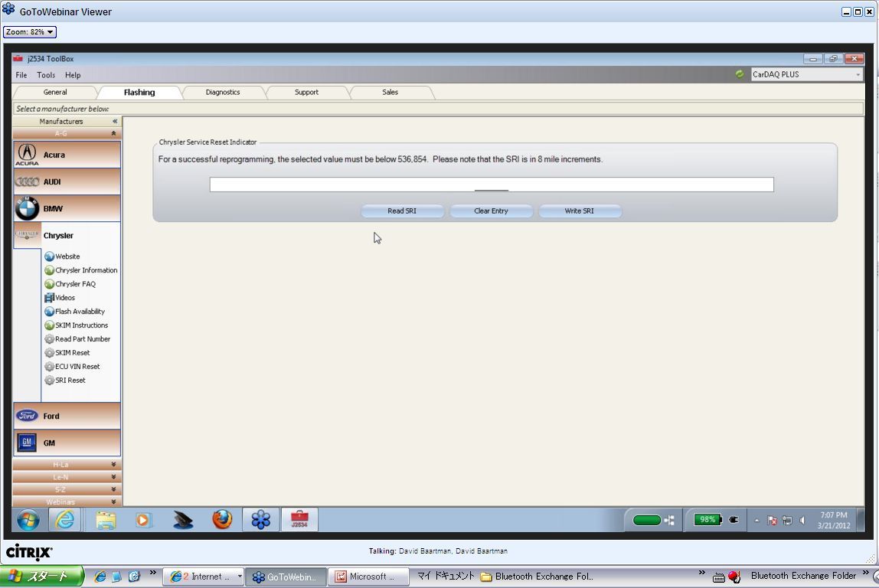Open the Flash Availability link
The width and height of the screenshot is (879, 588).
(x=80, y=311)
